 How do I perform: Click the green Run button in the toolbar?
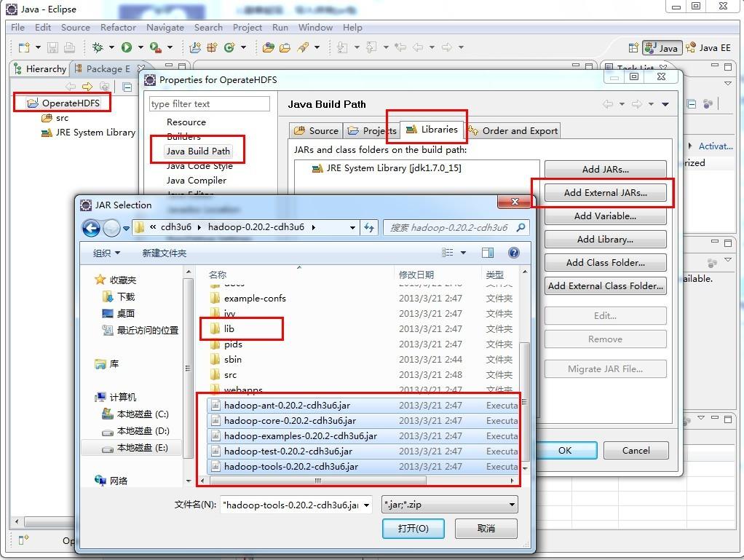[x=126, y=47]
